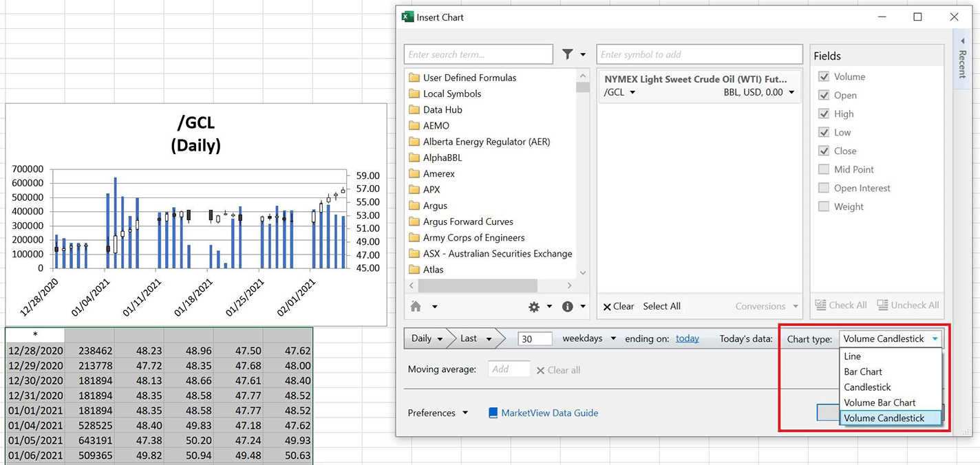Select the NYMEX Light Sweet Crude Oil symbol row
Screen dimensions: 980x465
pos(699,86)
